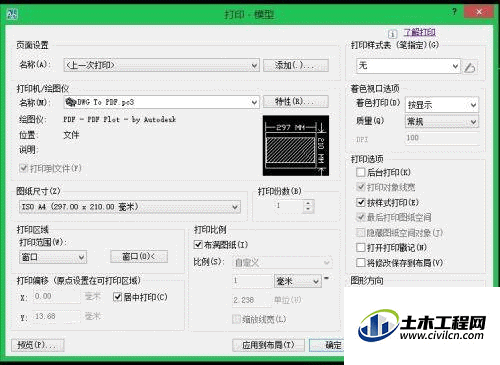Screen dimensions: 500x365
Task: Click the paper preview thumbnail 297 MM
Action: pyautogui.click(x=296, y=145)
